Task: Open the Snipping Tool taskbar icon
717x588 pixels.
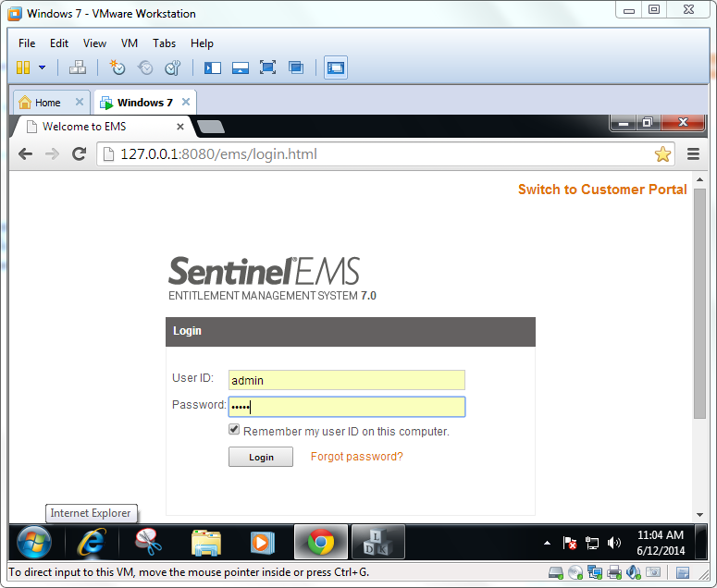Action: tap(148, 543)
